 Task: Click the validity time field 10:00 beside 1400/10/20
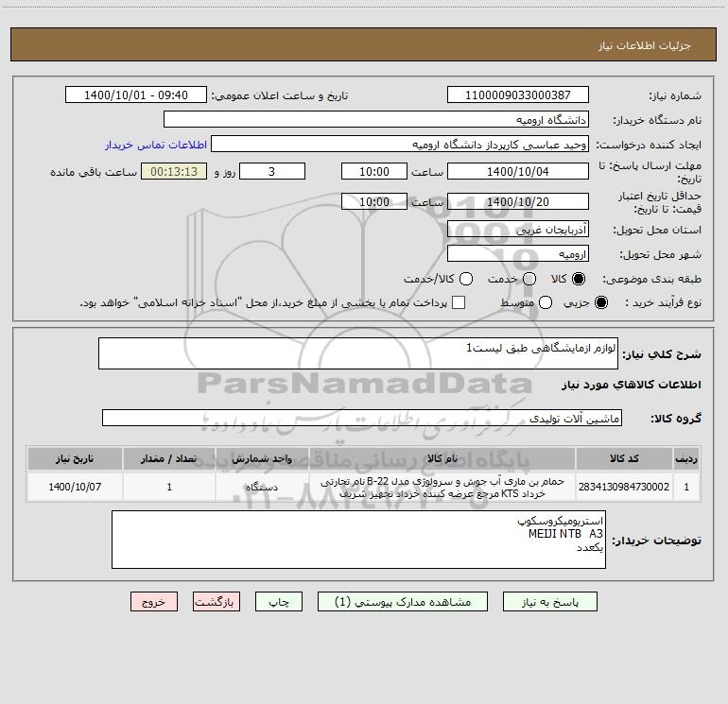[374, 201]
